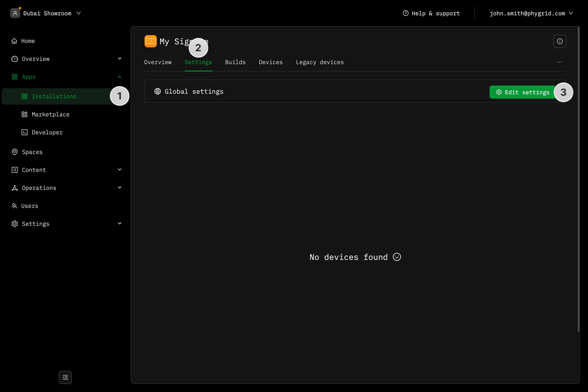The height and width of the screenshot is (392, 588).
Task: Click the Help & support link
Action: point(431,13)
